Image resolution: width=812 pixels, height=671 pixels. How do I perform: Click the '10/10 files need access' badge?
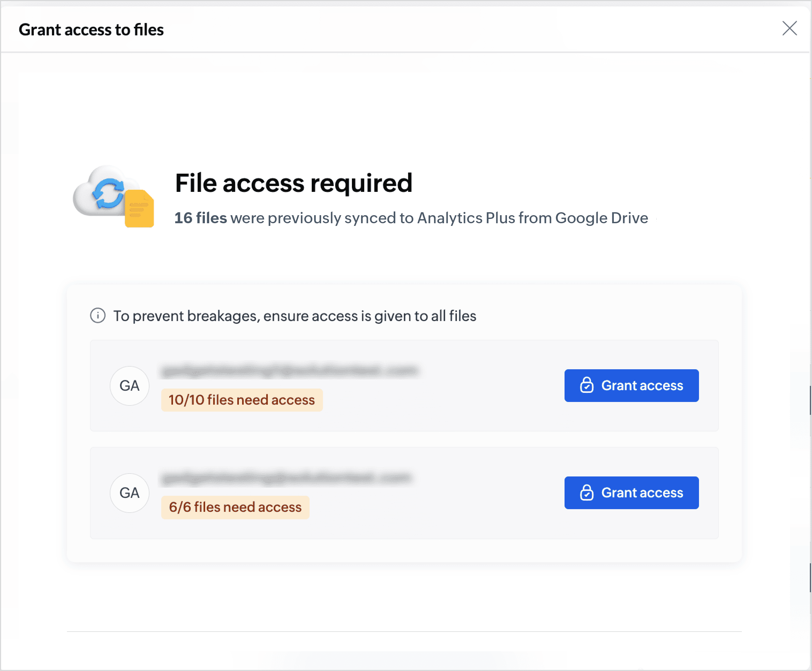point(242,400)
